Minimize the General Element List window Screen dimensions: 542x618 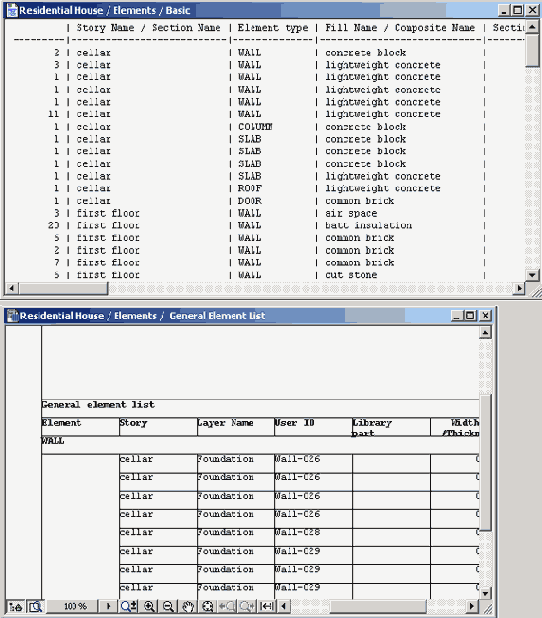(456, 316)
